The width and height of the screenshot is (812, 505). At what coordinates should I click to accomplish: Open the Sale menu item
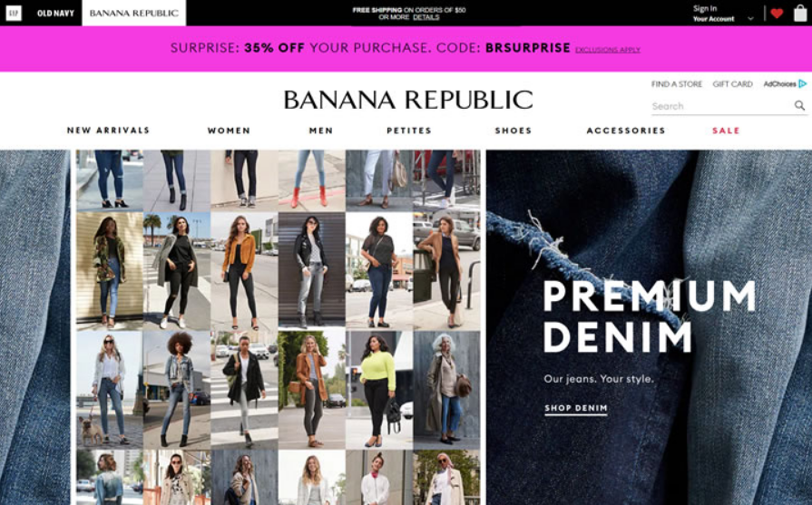pos(726,131)
